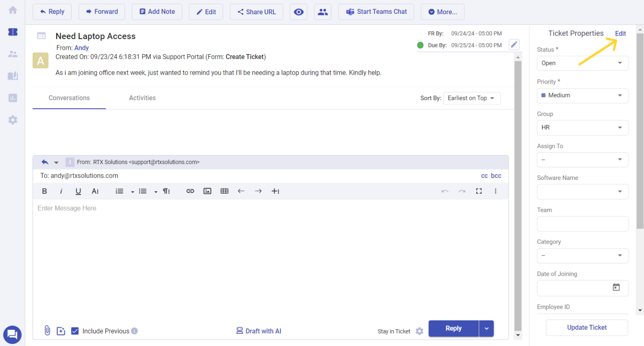Click the Draft with AI link

coord(259,331)
